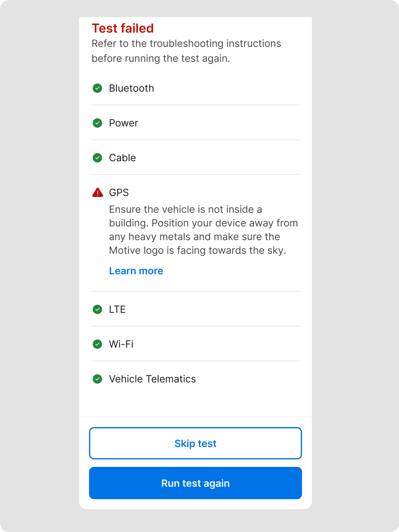
Task: Select the Wi-Fi test result label
Action: pyautogui.click(x=121, y=344)
